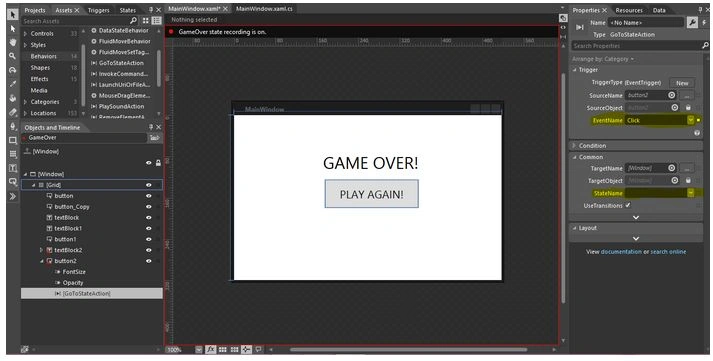
Task: Switch to the Resources tab
Action: pyautogui.click(x=629, y=10)
